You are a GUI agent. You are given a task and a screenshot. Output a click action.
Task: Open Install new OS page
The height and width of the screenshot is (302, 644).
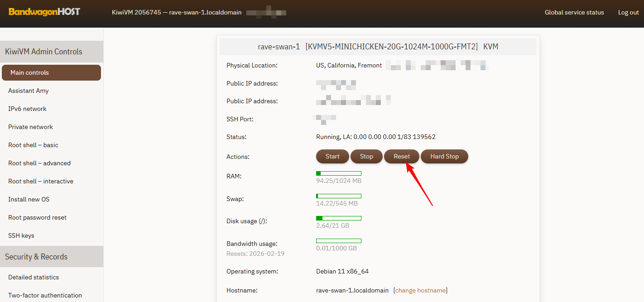(x=29, y=199)
